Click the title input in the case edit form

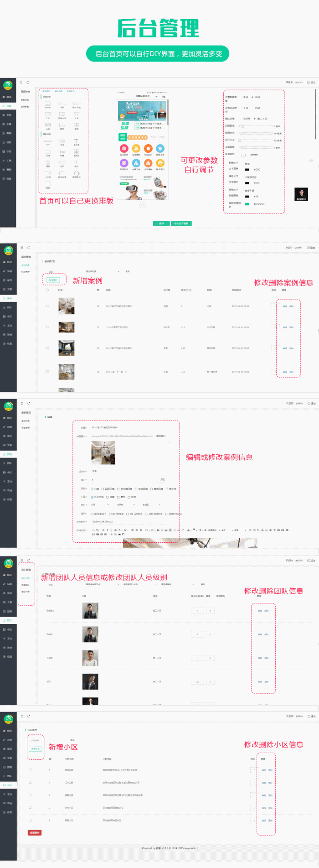pyautogui.click(x=129, y=427)
